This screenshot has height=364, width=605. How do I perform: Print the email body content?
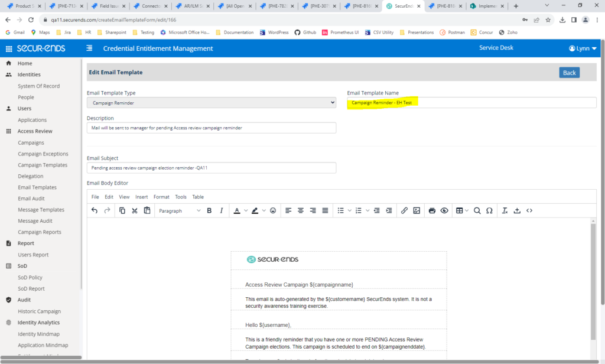point(432,210)
